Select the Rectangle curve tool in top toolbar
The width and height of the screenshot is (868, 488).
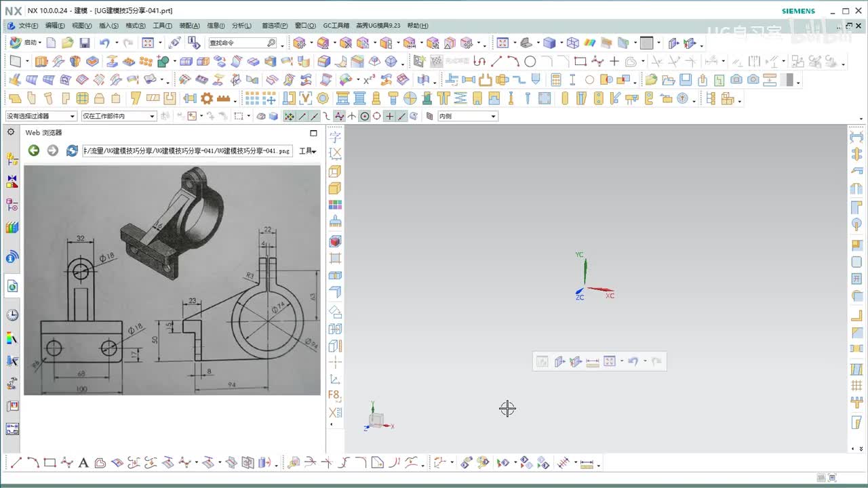pos(580,62)
